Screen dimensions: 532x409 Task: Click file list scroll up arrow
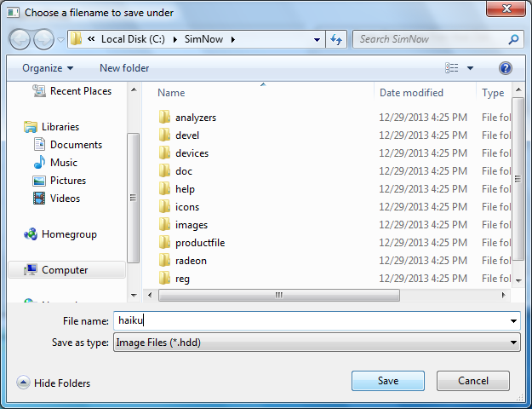(x=518, y=89)
